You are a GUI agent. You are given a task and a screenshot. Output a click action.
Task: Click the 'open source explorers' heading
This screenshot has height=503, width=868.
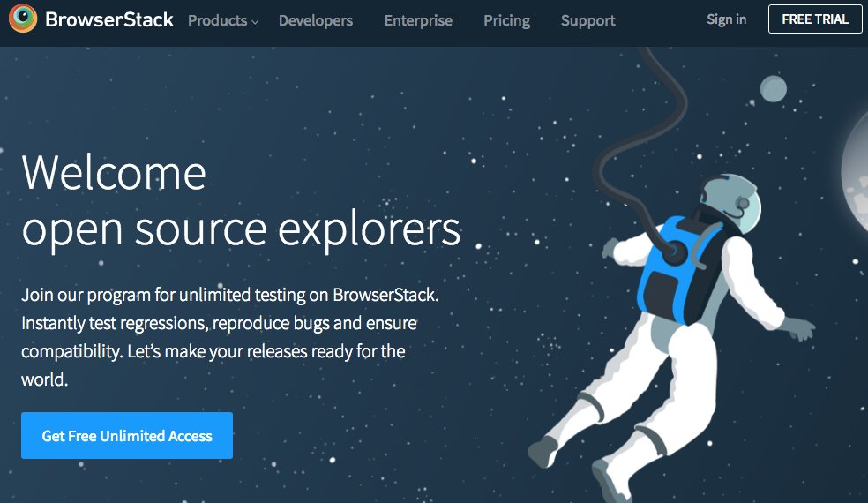pos(241,230)
